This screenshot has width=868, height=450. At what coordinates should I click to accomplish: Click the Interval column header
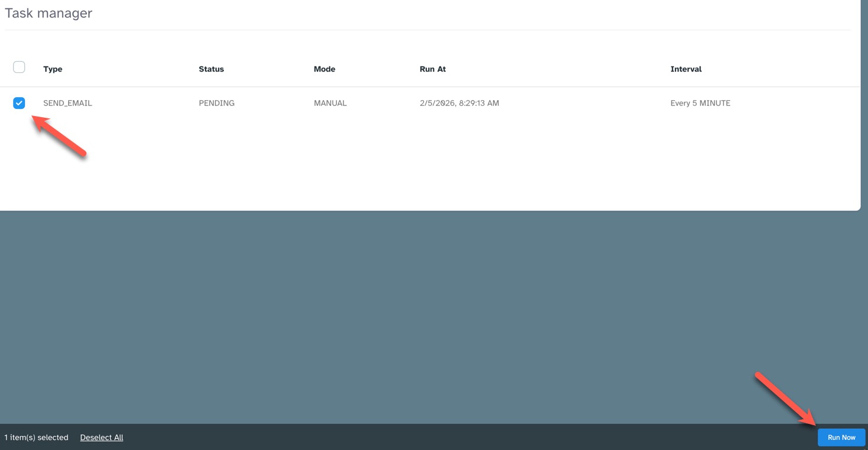pyautogui.click(x=686, y=69)
